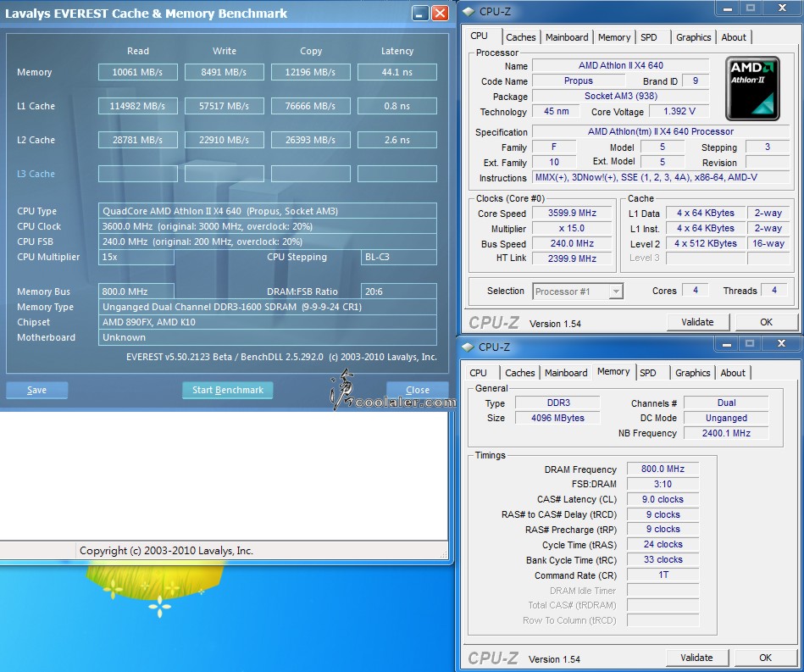Click OK in top CPU-Z window
The width and height of the screenshot is (804, 672).
[766, 322]
